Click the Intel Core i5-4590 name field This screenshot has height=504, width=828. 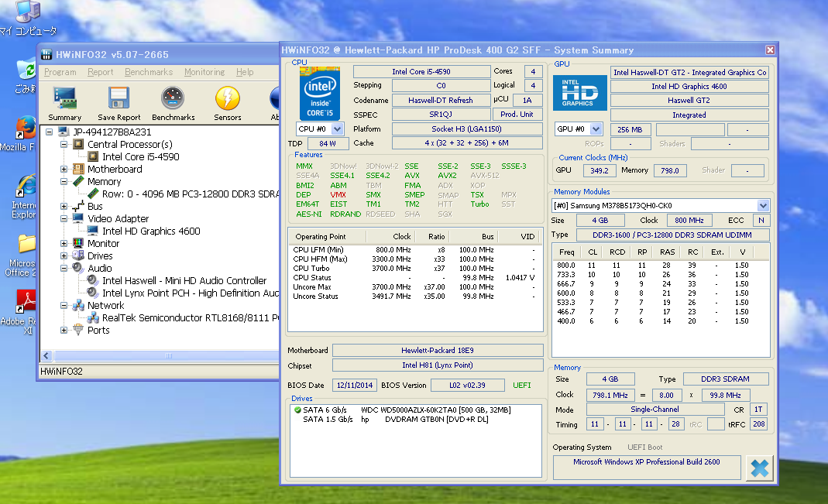tap(421, 72)
